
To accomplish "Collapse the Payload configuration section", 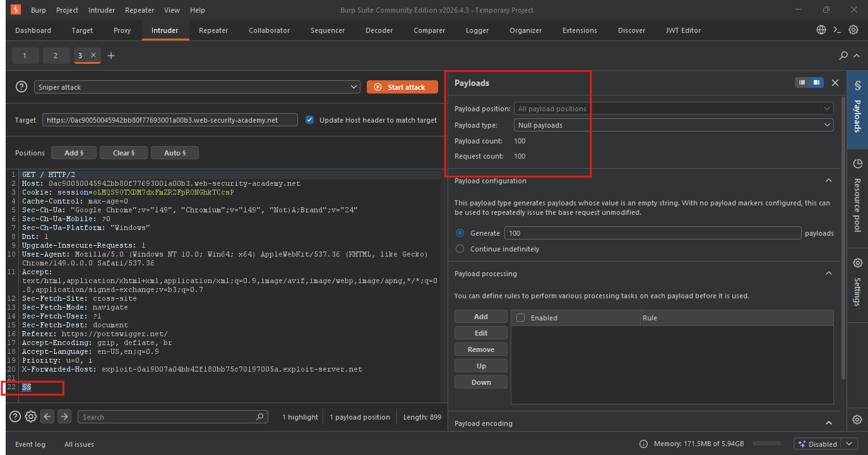I will click(829, 181).
